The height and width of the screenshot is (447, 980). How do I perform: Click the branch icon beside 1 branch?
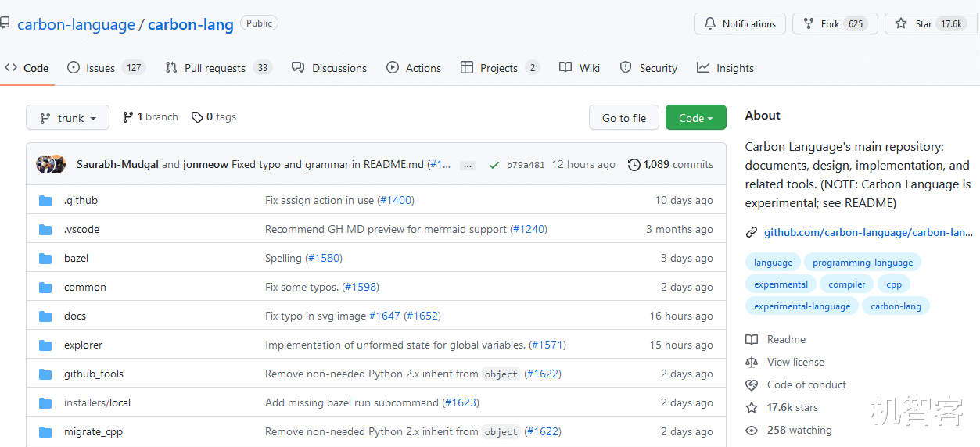tap(128, 117)
